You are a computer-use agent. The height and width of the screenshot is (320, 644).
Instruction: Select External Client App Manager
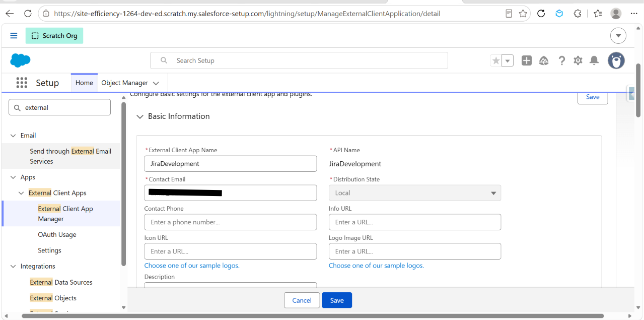[x=65, y=214]
